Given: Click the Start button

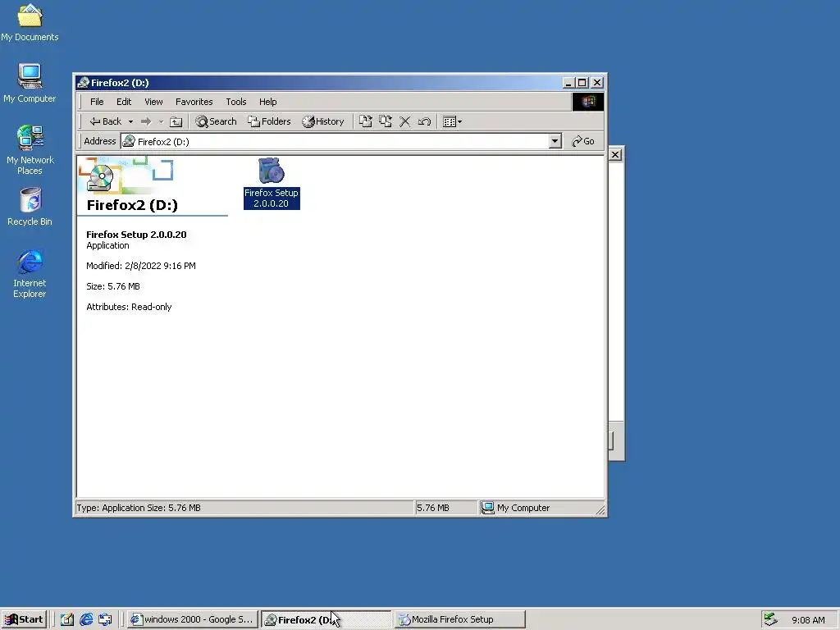Looking at the screenshot, I should tap(24, 619).
